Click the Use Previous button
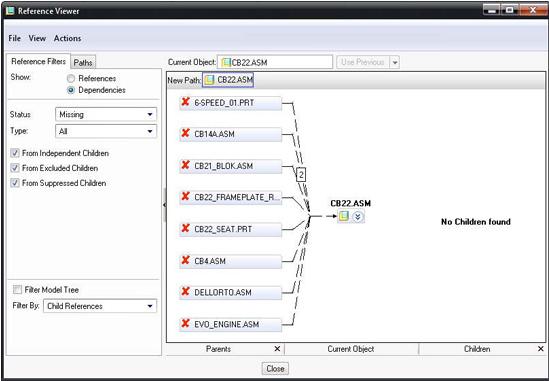Viewport: 549px width, 381px height. click(x=363, y=62)
